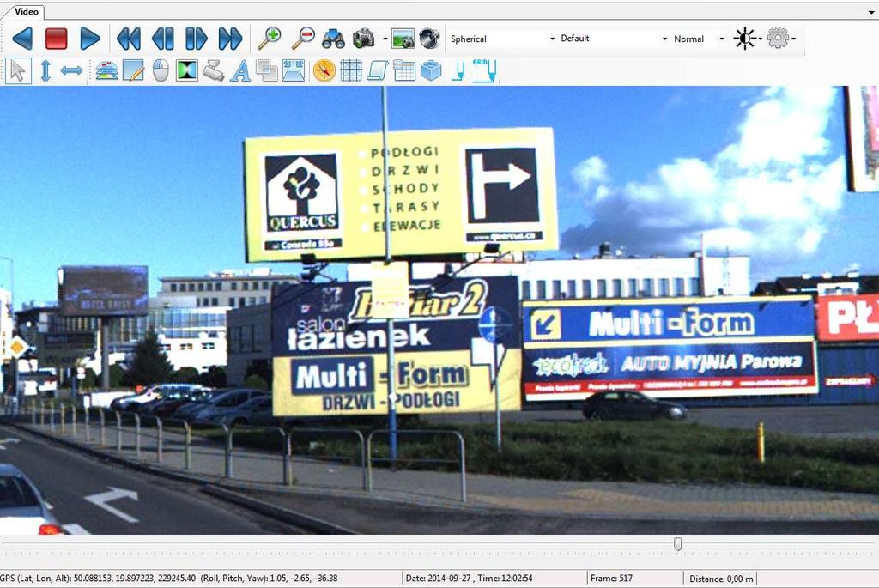Expand the arrow beside the brightness icon
This screenshot has width=879, height=588.
pos(761,39)
